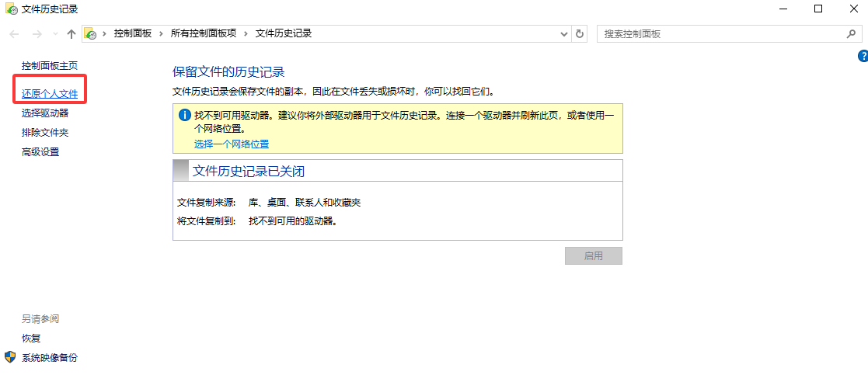Expand the chevron after 控制面板 breadcrumb
The width and height of the screenshot is (868, 375).
162,34
